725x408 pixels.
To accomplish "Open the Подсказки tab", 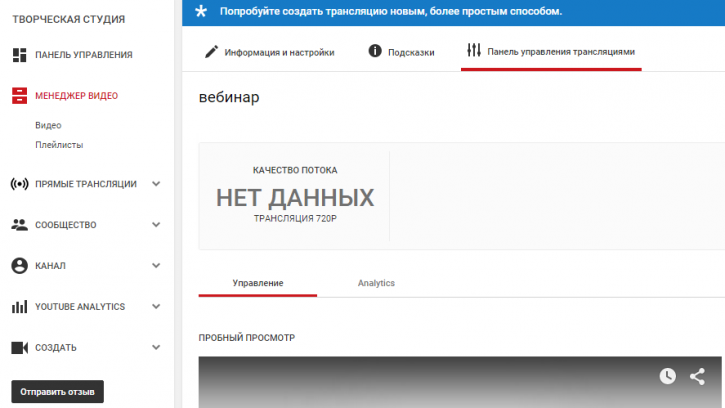I will tap(401, 52).
